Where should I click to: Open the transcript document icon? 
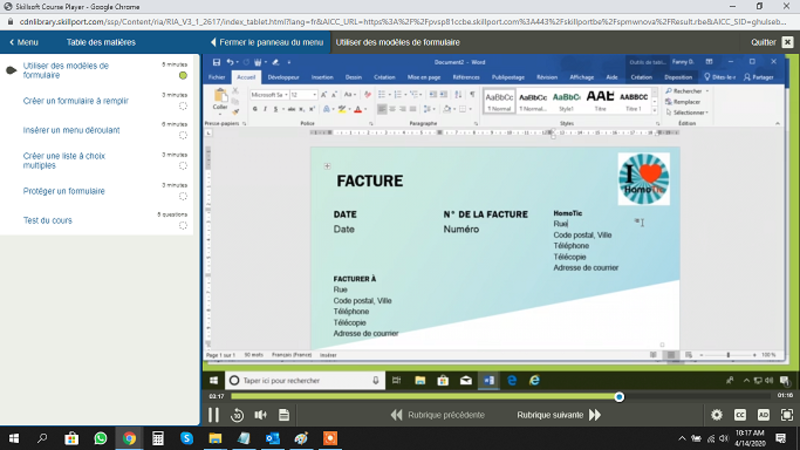[284, 415]
